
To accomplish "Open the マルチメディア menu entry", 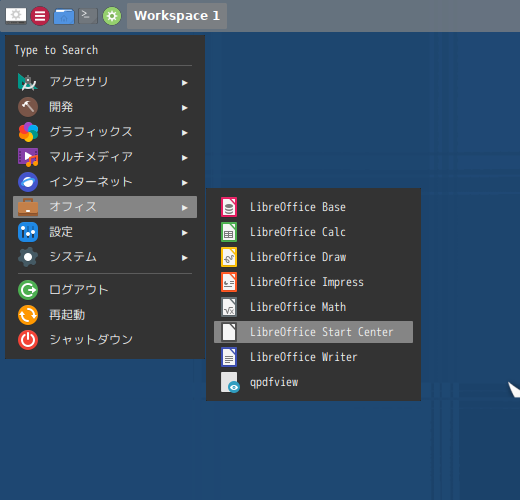I will 105,157.
